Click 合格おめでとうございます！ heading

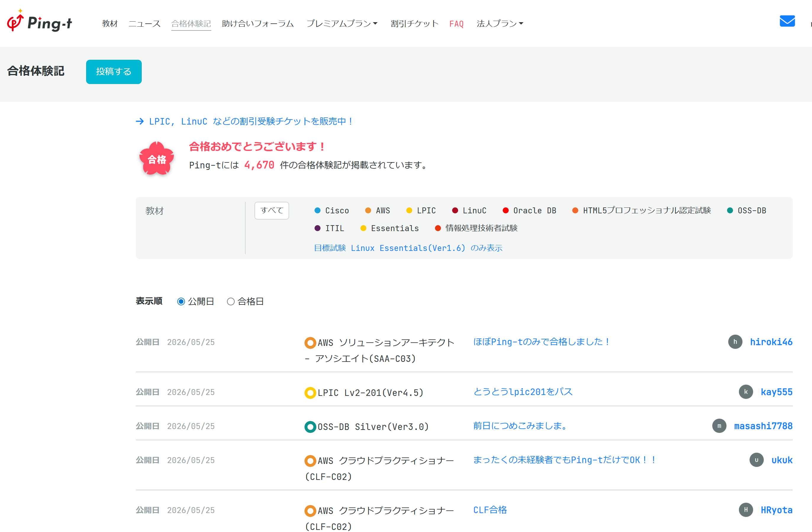(257, 147)
